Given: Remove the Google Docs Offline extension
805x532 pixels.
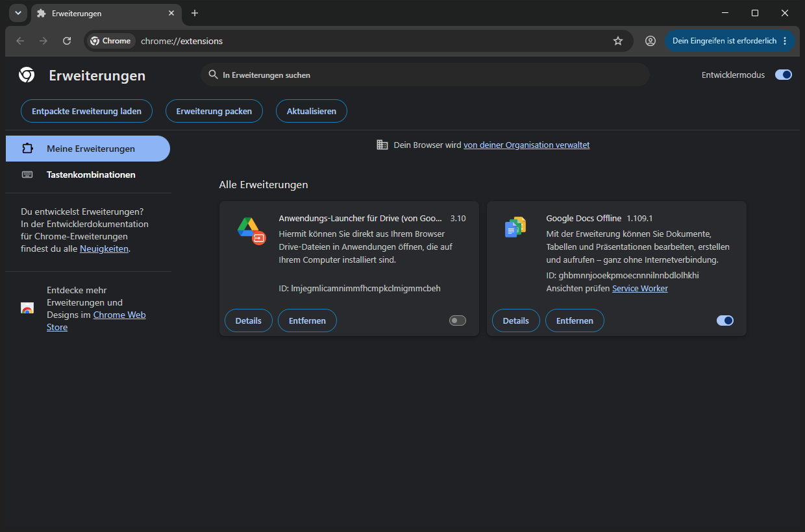Looking at the screenshot, I should point(575,320).
